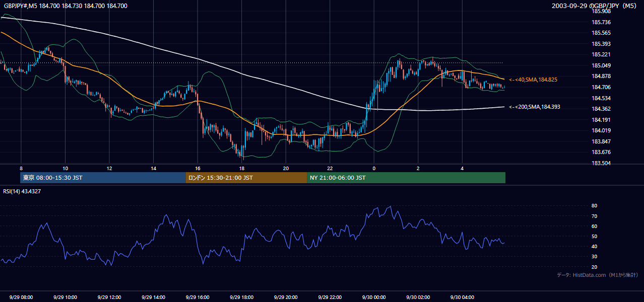Image resolution: width=644 pixels, height=302 pixels.
Task: Click the London session bar 15:30-21:00 JST
Action: (x=246, y=178)
